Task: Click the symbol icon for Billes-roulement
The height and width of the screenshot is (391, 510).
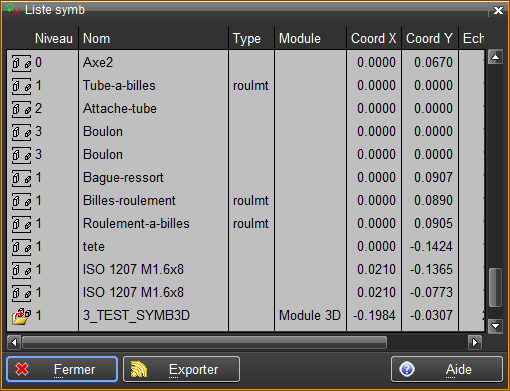Action: 21,201
